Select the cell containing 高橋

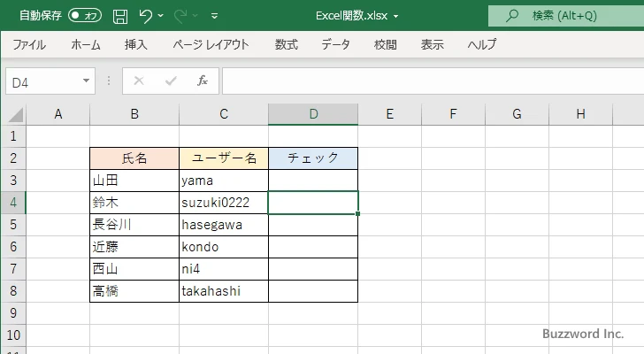click(134, 291)
